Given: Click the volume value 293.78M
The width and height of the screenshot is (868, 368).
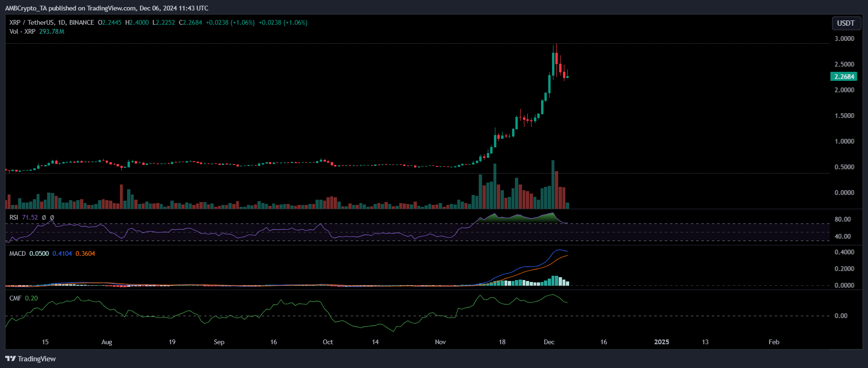Looking at the screenshot, I should pos(51,31).
